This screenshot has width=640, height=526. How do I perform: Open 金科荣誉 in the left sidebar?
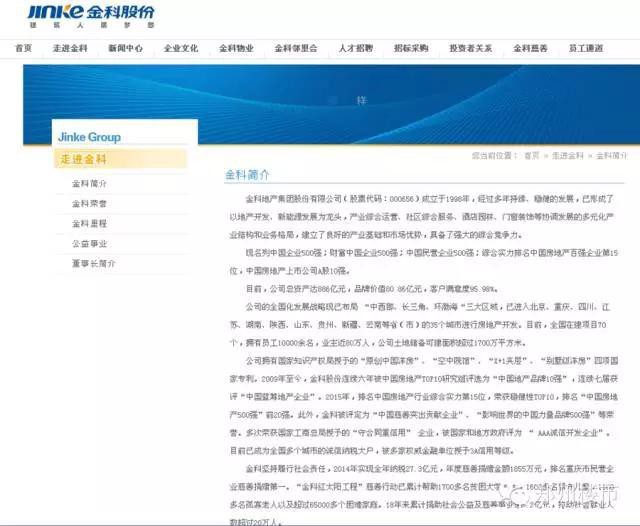coord(89,204)
